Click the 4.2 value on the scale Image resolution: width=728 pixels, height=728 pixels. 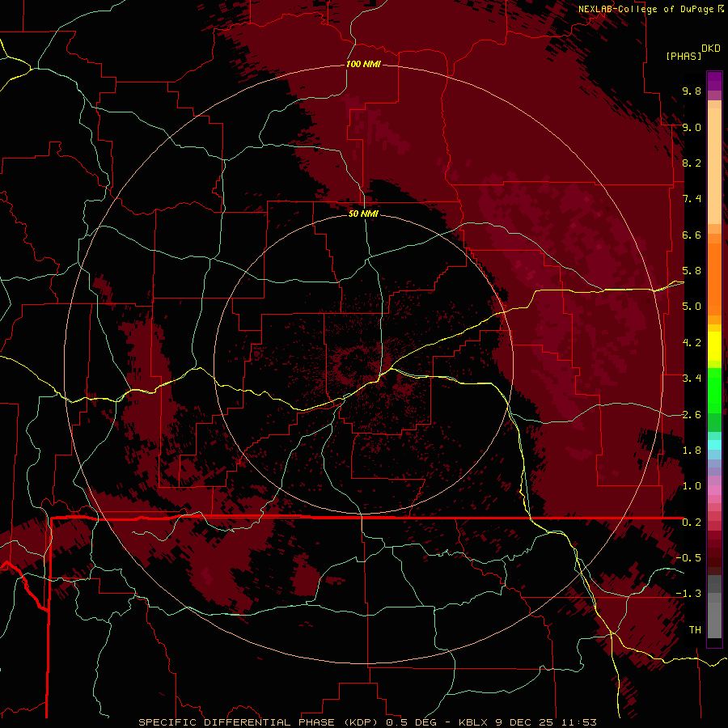tap(692, 343)
